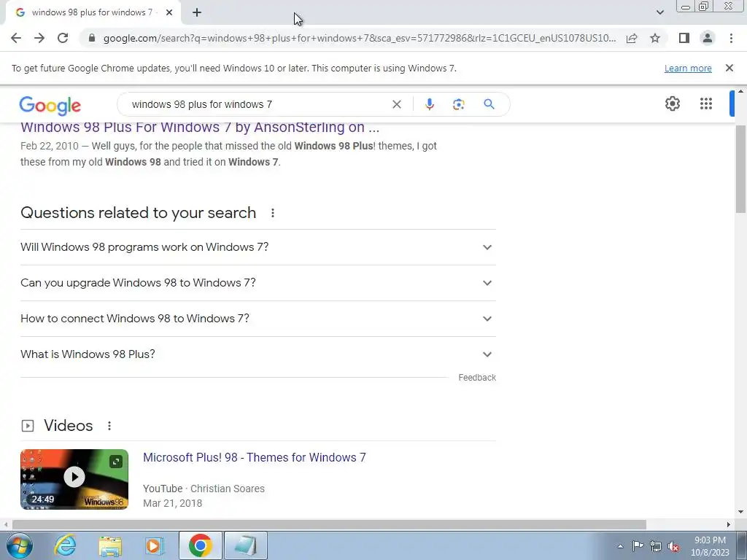Share this page using the share icon

[x=632, y=38]
